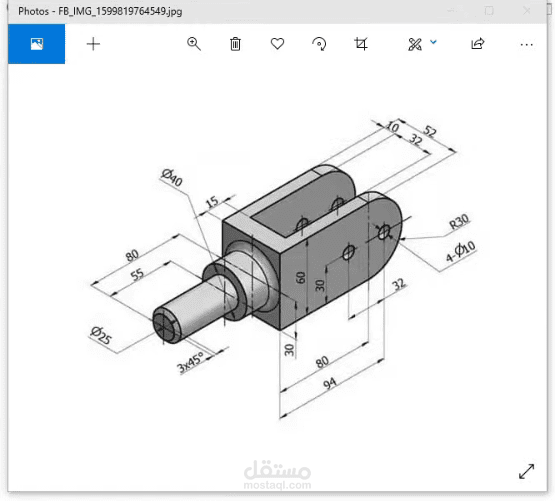Add photo to favorites with heart icon
555x501 pixels.
coord(278,44)
